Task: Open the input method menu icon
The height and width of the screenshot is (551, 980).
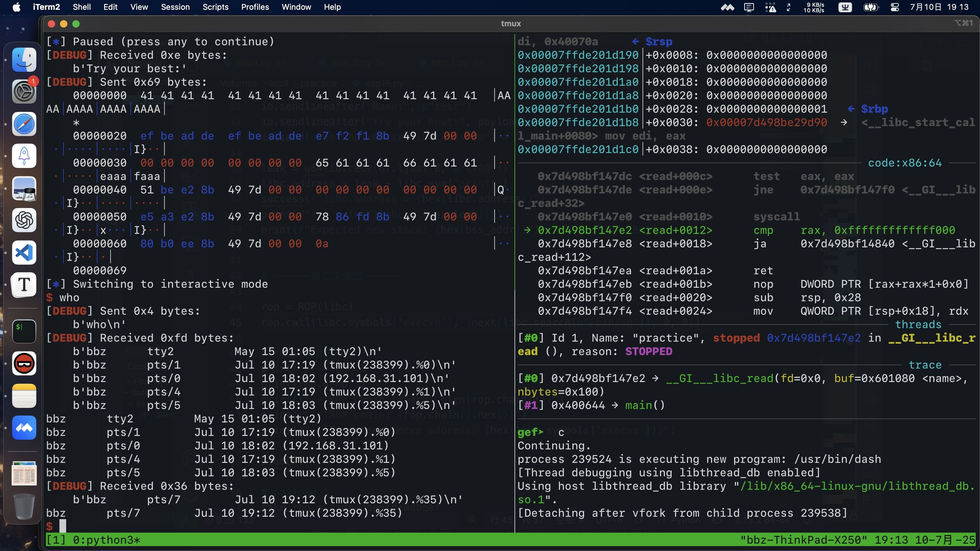Action: pos(845,7)
